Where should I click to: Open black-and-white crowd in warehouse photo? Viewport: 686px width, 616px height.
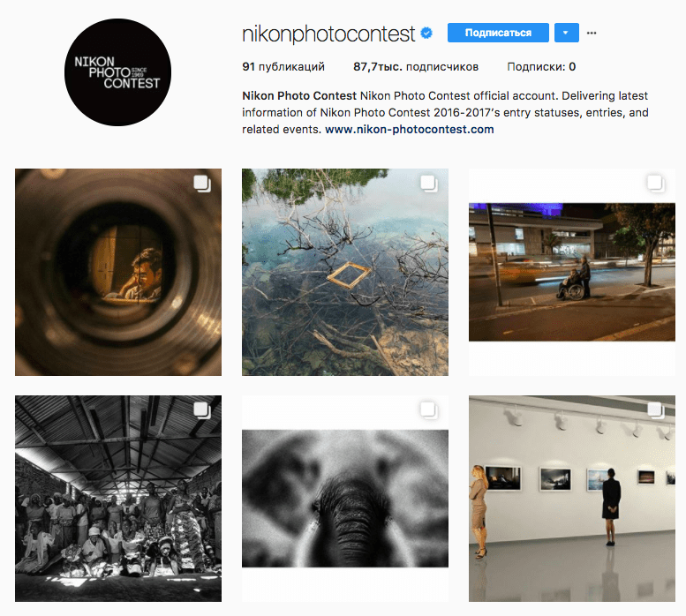click(x=118, y=499)
